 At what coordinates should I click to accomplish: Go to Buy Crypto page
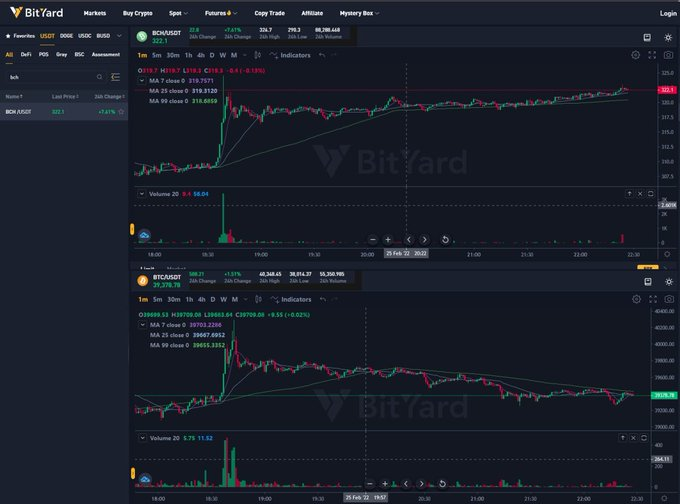(137, 13)
